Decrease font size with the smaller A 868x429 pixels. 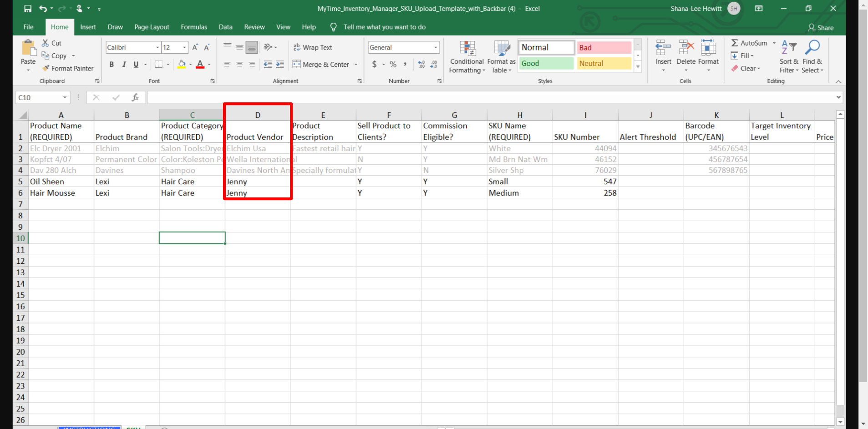207,47
